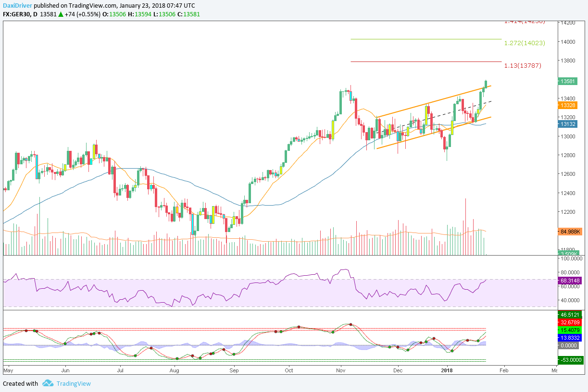Click the green 13581 last price tag

click(x=568, y=81)
